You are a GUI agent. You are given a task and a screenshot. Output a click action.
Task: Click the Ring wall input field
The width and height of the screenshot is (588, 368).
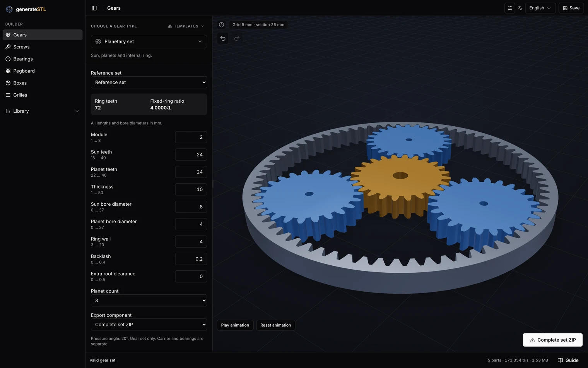point(191,242)
